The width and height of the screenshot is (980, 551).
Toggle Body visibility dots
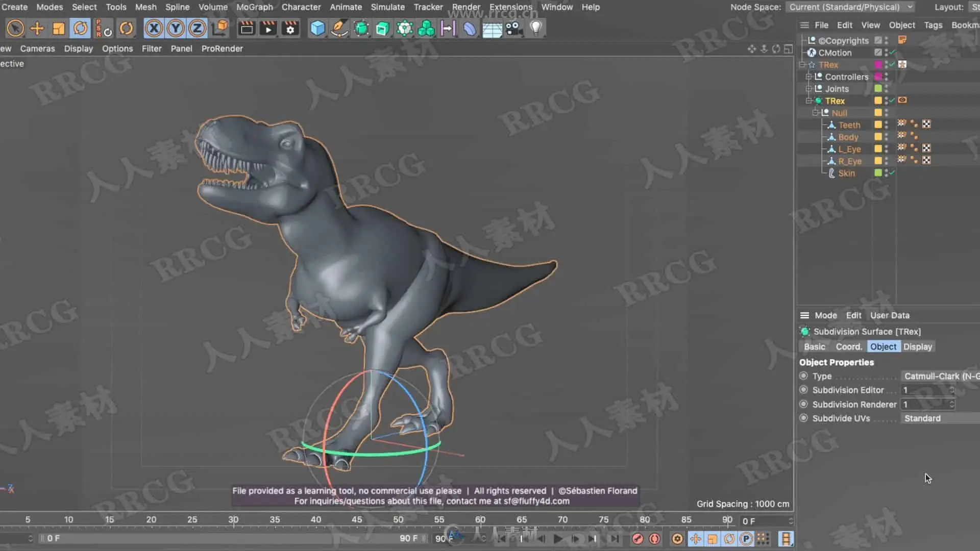(887, 137)
